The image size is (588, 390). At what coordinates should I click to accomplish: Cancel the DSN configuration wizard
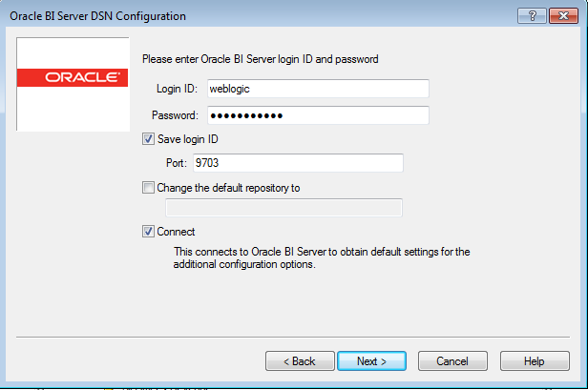[451, 361]
